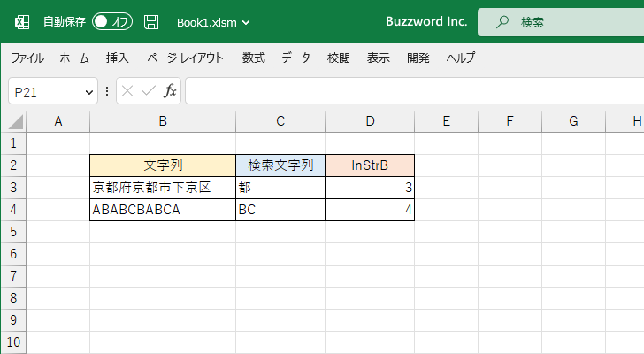
Task: Toggle the AutoSave switch
Action: pyautogui.click(x=112, y=22)
